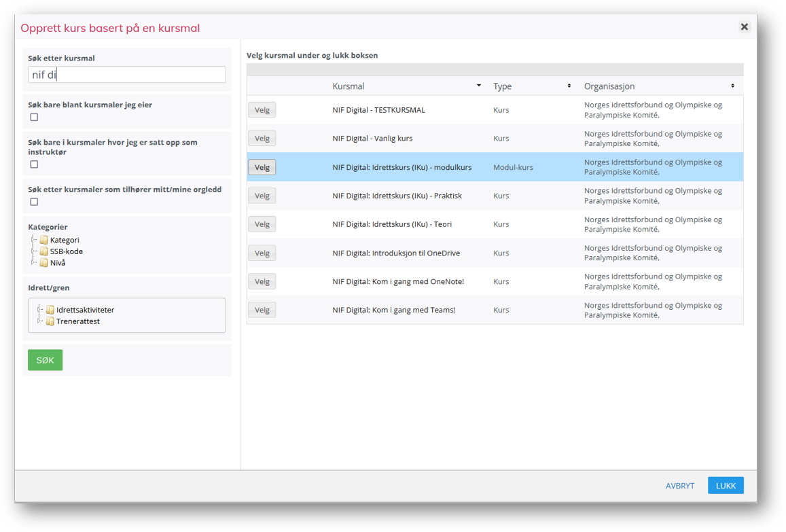Sort by the Kursmal column arrow
The image size is (786, 532).
[479, 86]
